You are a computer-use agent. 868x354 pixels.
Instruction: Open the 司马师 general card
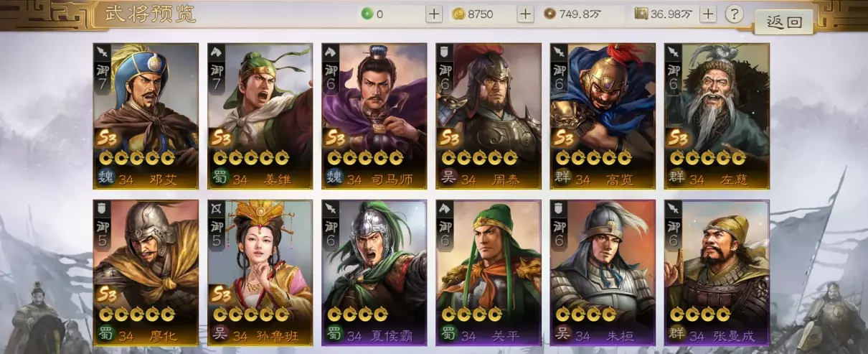374,116
